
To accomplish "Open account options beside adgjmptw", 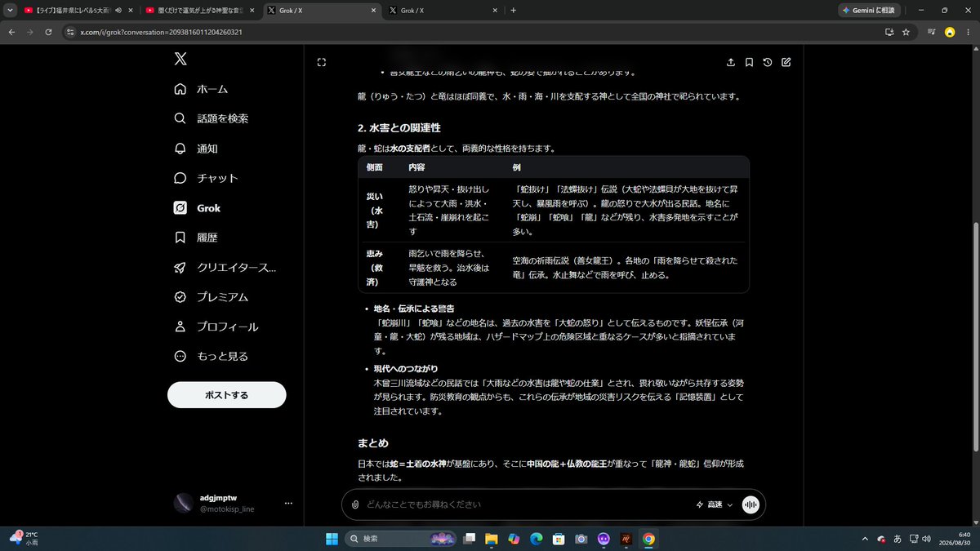I will [288, 504].
